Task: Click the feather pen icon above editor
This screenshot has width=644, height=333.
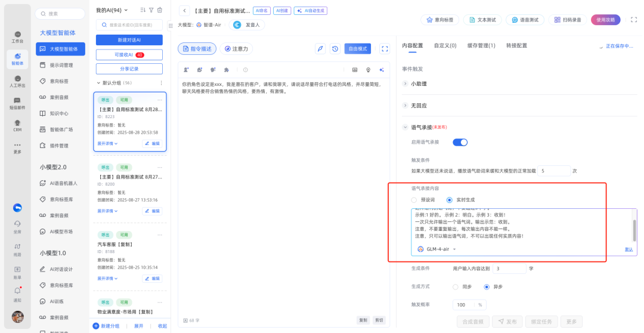Action: (321, 49)
